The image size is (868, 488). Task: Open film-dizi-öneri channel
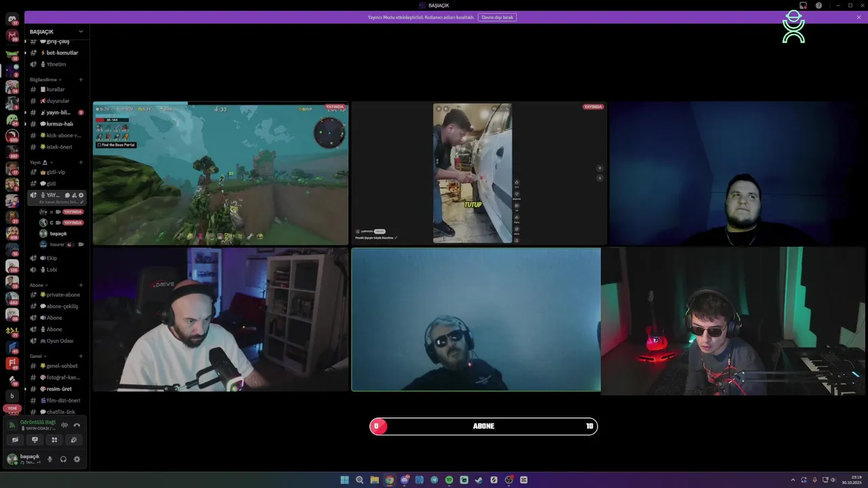56,401
